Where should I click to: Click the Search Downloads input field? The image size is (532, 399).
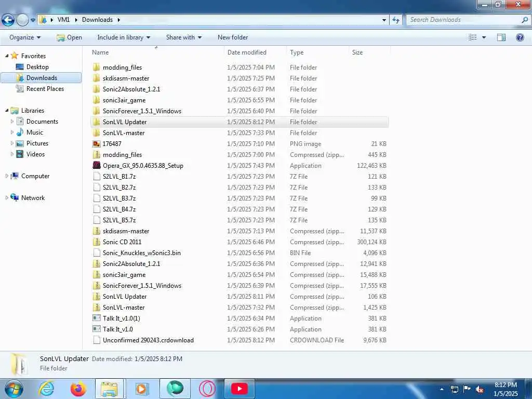pyautogui.click(x=464, y=20)
